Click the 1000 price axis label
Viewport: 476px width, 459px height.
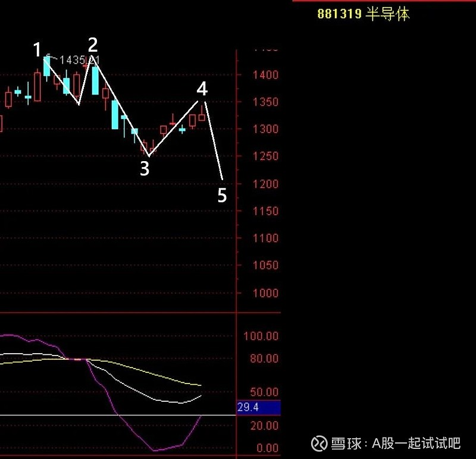coord(265,293)
